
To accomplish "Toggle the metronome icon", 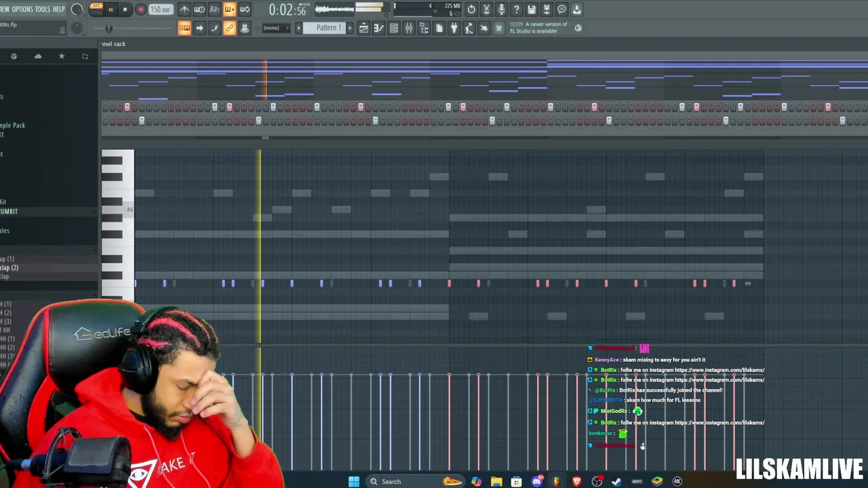I will click(184, 9).
